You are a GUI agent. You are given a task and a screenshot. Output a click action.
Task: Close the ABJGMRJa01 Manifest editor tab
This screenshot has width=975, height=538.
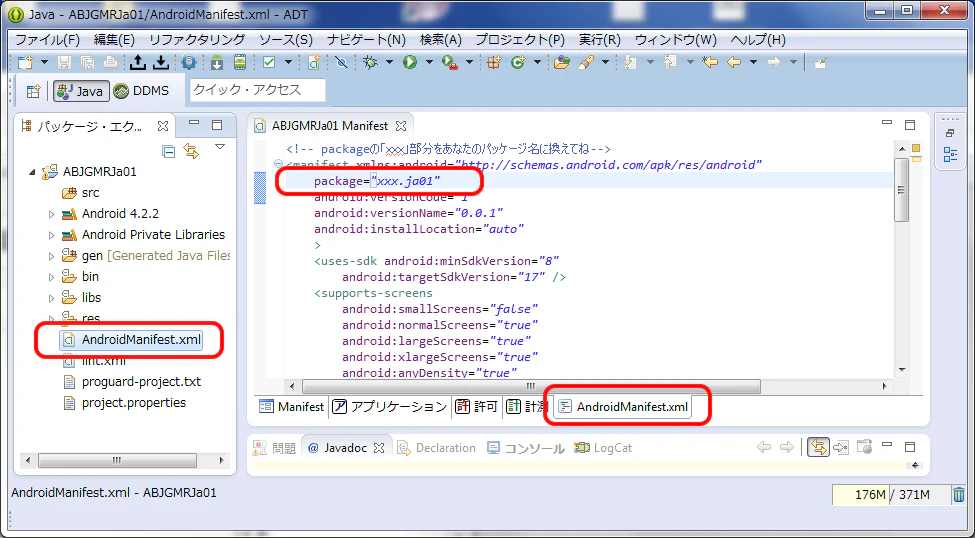click(x=401, y=126)
